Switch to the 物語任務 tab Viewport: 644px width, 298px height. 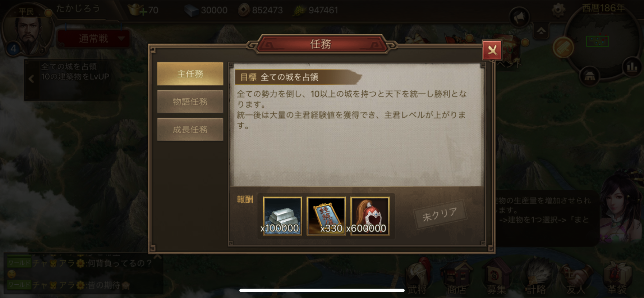point(190,102)
